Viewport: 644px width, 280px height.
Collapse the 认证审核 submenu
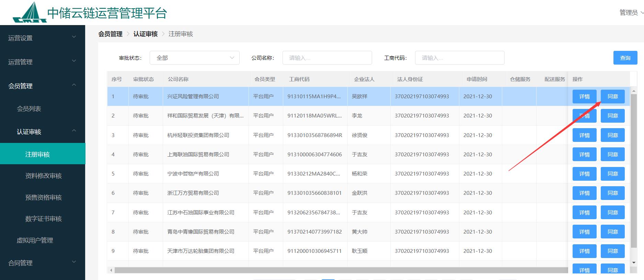pyautogui.click(x=46, y=132)
